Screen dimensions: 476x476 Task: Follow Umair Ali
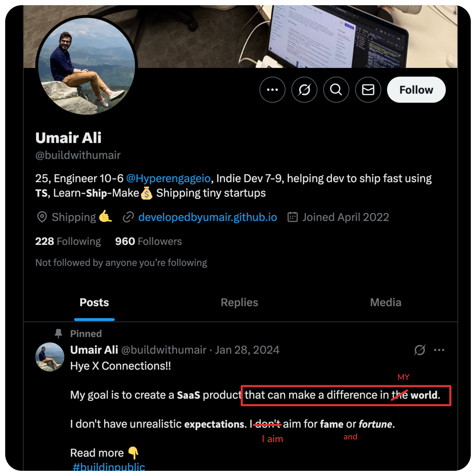(x=416, y=90)
